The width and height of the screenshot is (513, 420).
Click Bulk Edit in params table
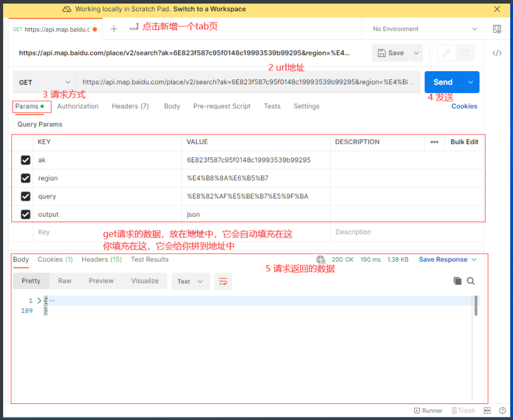point(464,142)
